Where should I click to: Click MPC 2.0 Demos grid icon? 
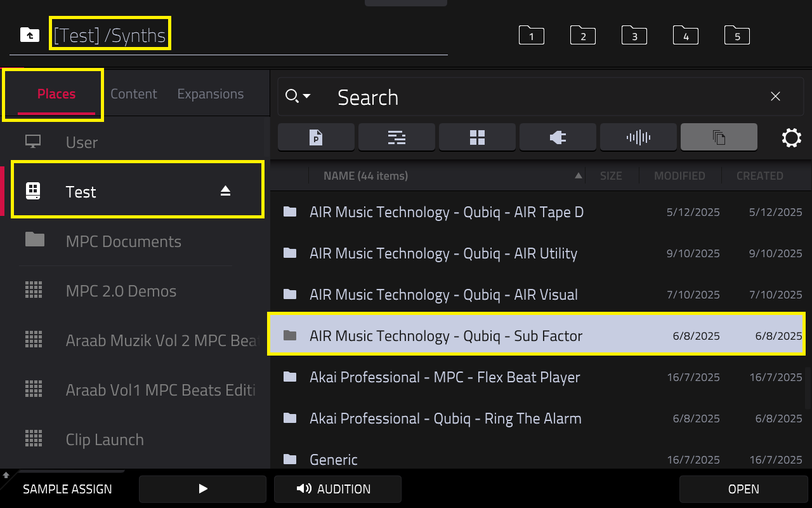click(34, 290)
